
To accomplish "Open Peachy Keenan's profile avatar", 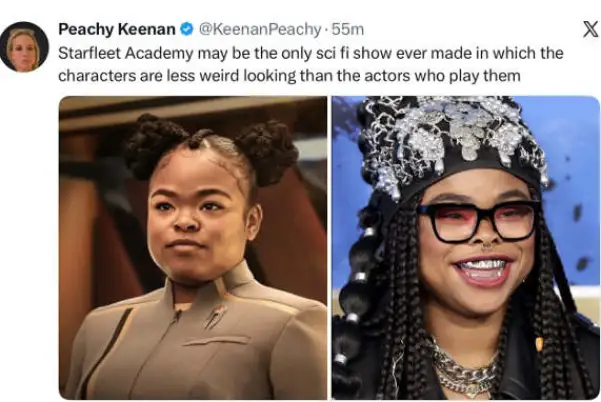I will coord(24,47).
